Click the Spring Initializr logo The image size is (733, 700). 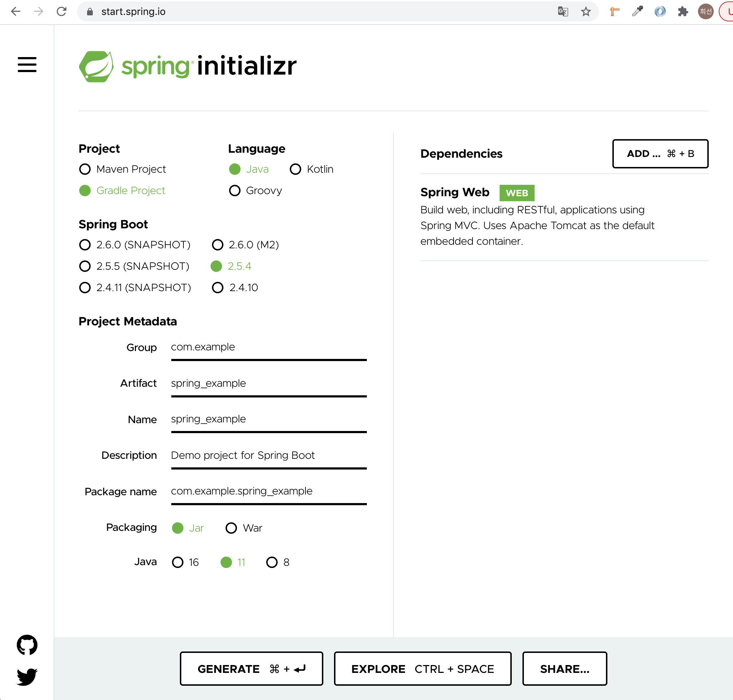point(188,66)
